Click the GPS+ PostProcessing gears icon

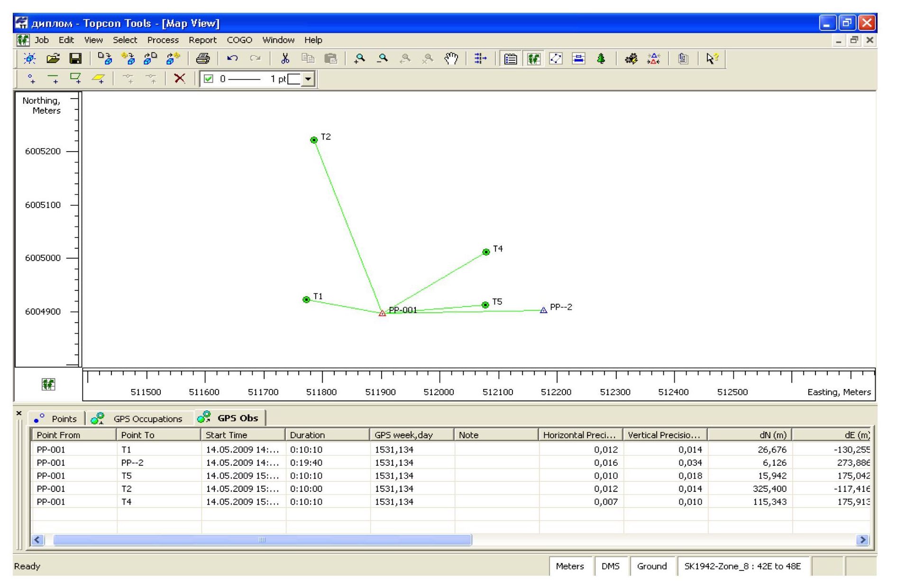[x=631, y=59]
